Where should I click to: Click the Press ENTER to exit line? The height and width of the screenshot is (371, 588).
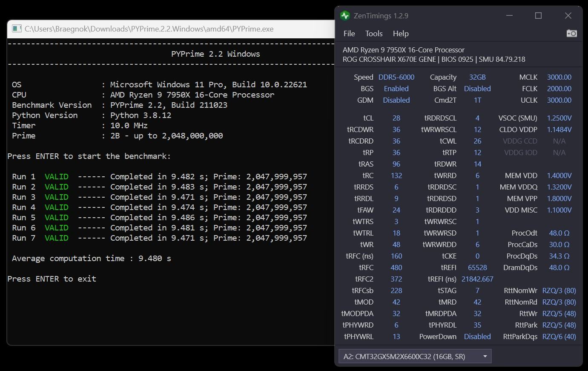(x=52, y=279)
